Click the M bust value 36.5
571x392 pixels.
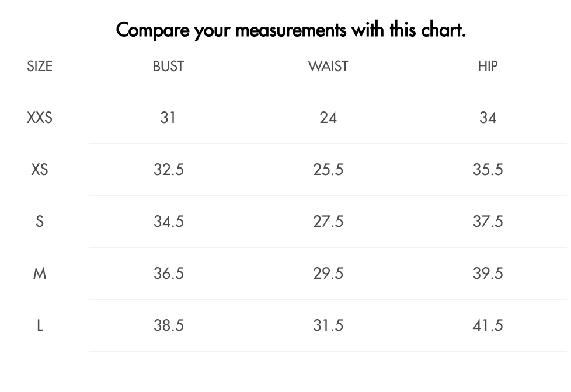click(169, 274)
